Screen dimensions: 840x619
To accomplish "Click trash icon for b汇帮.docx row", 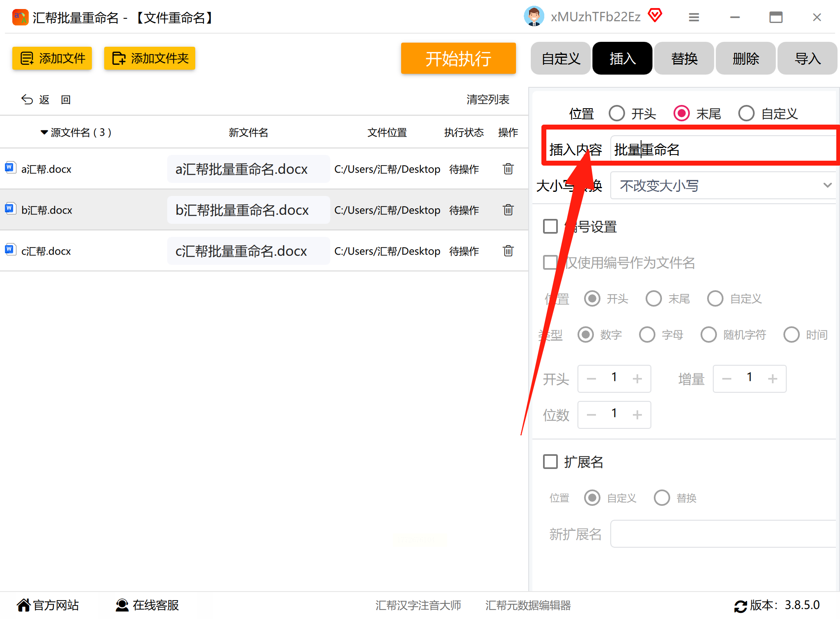I will point(508,210).
